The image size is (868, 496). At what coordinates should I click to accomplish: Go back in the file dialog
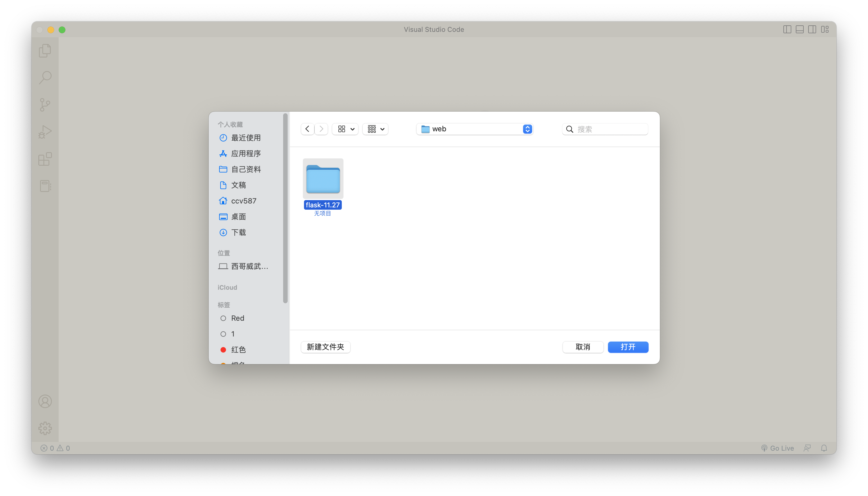[307, 129]
